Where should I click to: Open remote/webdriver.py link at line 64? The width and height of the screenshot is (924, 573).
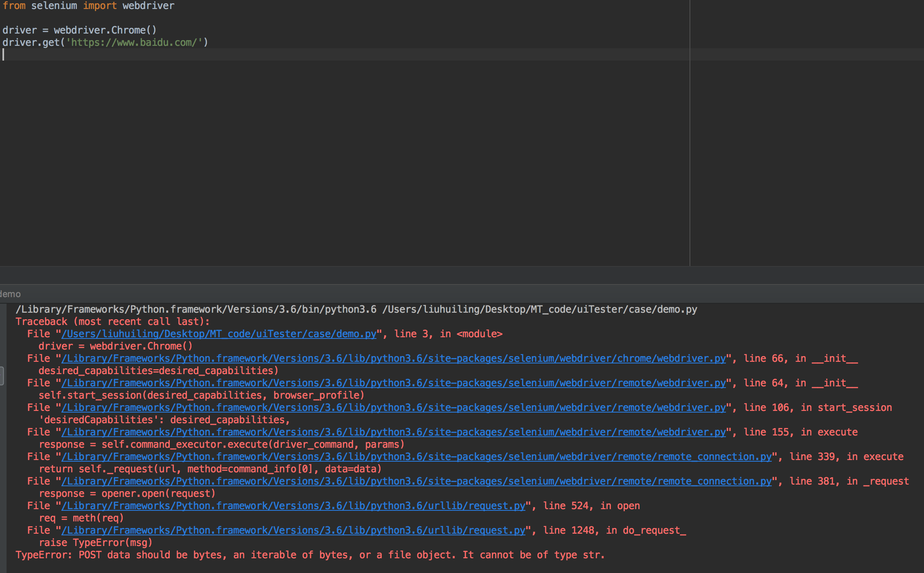pos(394,383)
